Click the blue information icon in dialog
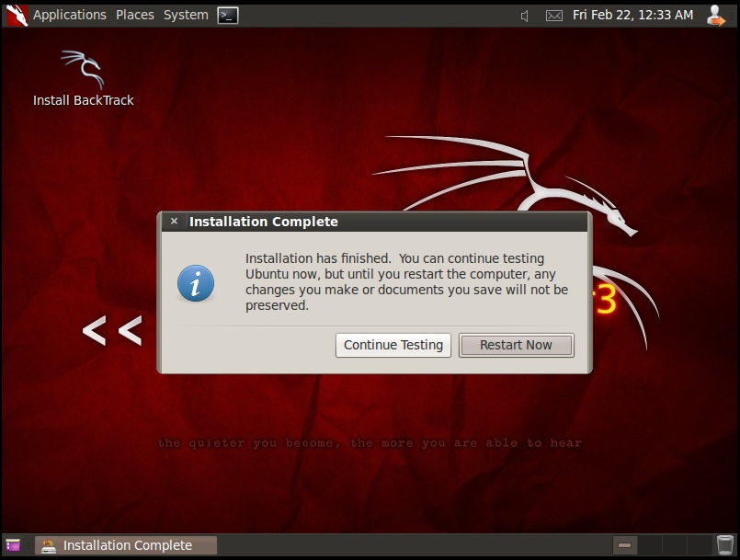This screenshot has width=740, height=560. [x=196, y=283]
